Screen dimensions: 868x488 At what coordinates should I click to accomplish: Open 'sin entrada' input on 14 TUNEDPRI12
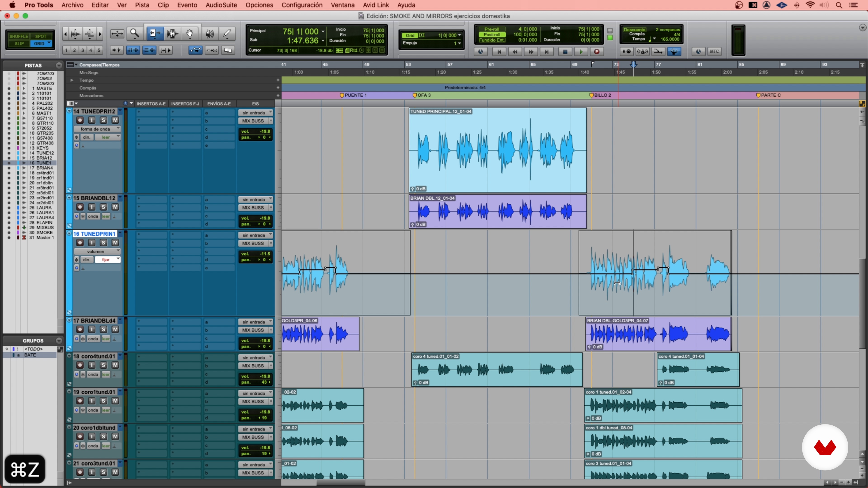[x=255, y=113]
